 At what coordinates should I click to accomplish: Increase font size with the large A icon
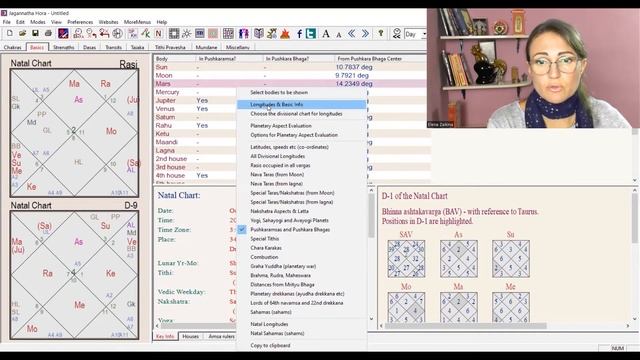click(326, 33)
